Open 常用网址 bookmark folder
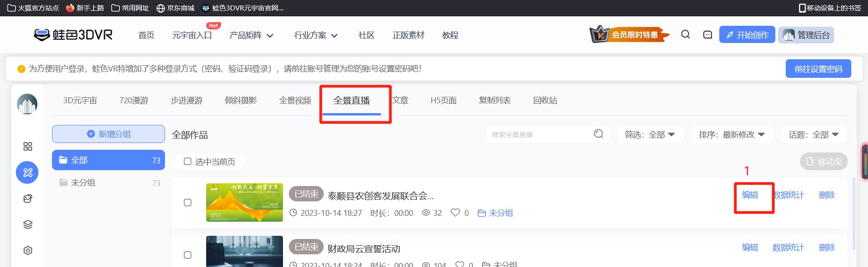The height and width of the screenshot is (267, 868). click(x=130, y=8)
